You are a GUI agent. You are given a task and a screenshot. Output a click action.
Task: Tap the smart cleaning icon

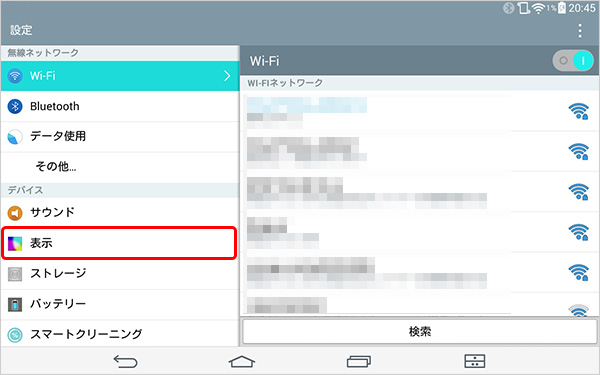tap(15, 335)
